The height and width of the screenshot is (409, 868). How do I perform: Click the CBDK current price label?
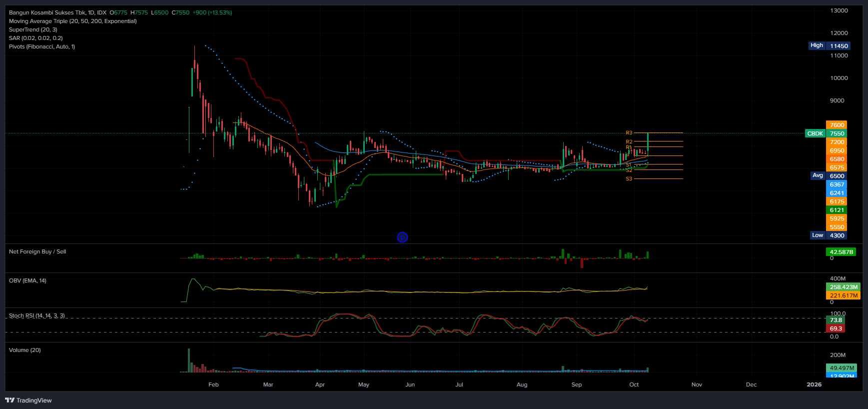click(815, 133)
